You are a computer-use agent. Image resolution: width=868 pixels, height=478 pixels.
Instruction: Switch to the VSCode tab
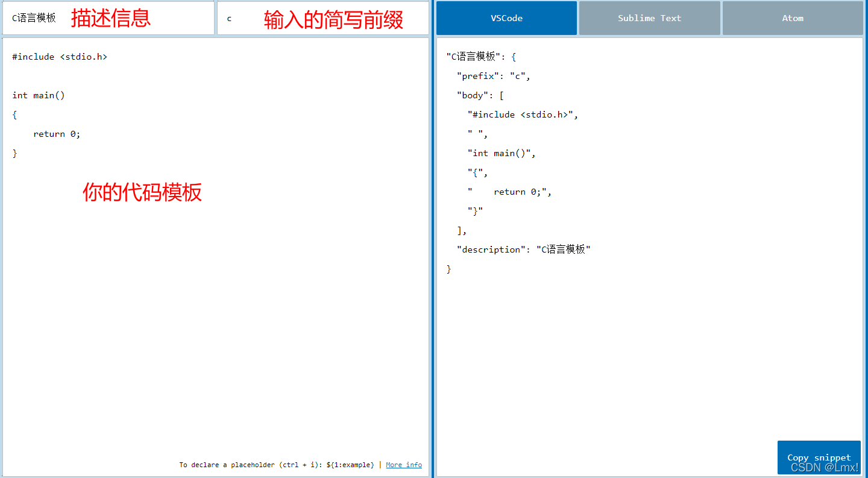coord(506,18)
